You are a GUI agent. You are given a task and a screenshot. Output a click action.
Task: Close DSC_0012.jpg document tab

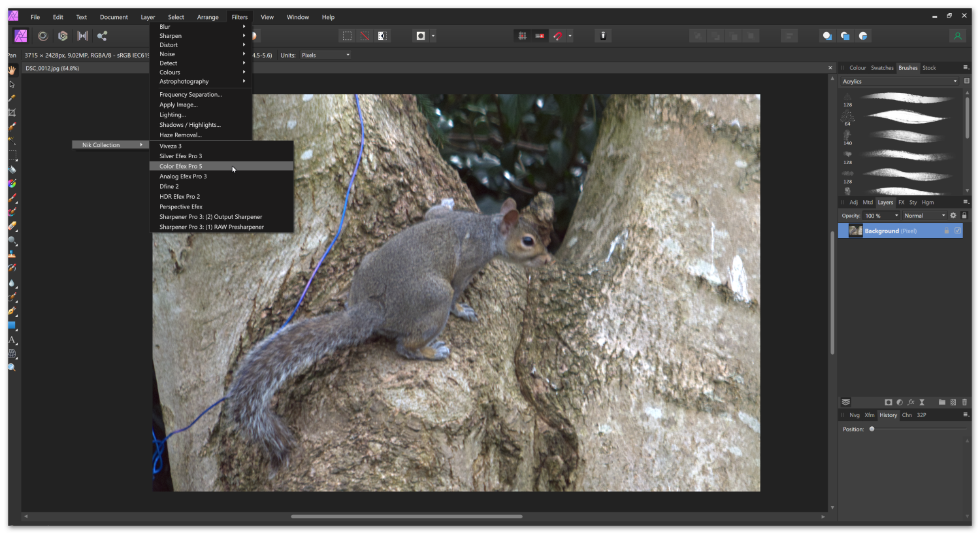pyautogui.click(x=830, y=68)
